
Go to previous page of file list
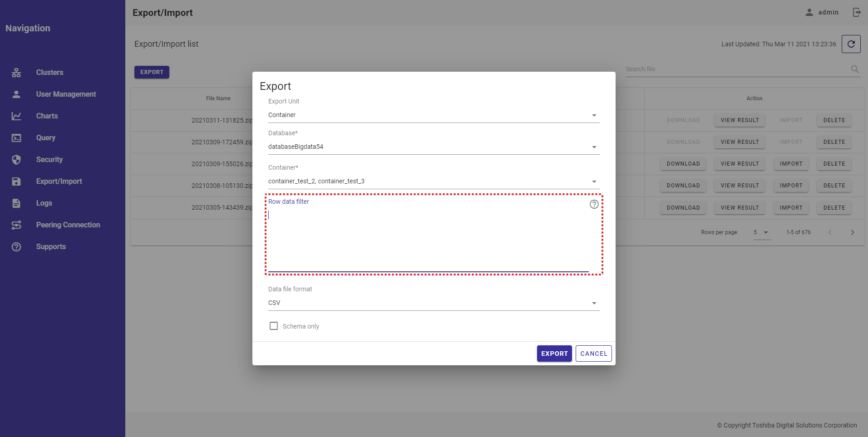coord(830,232)
